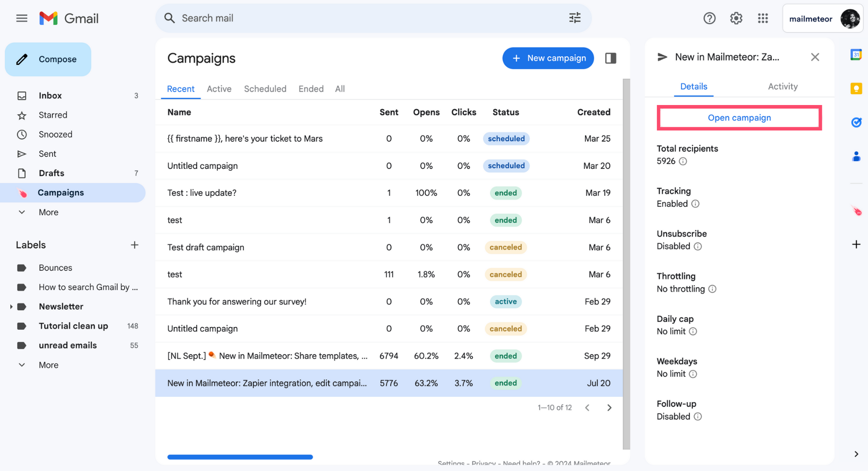The height and width of the screenshot is (471, 868).
Task: Select 'New in Mailmeteor: Zapier integration' row
Action: pos(389,383)
